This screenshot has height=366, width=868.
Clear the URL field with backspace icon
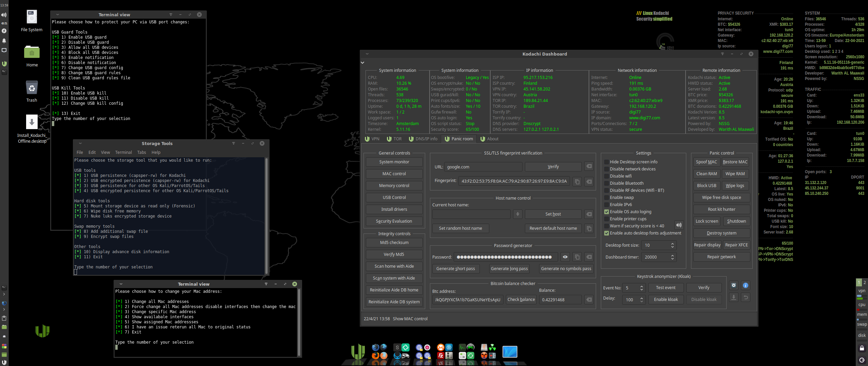pos(589,166)
